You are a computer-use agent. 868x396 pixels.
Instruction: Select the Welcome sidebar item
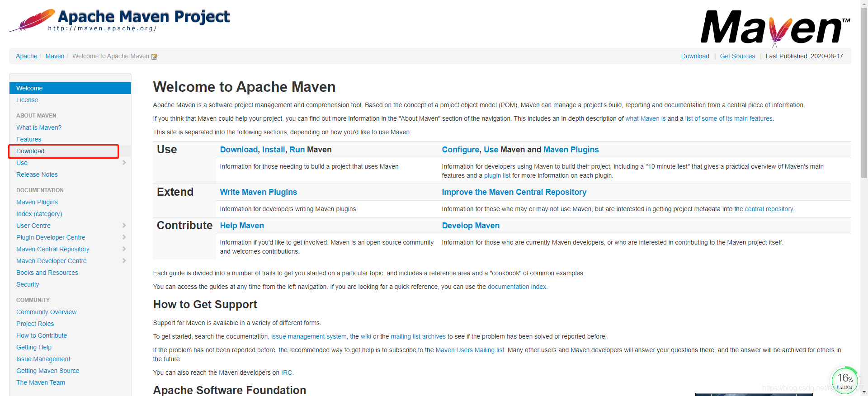(x=70, y=88)
